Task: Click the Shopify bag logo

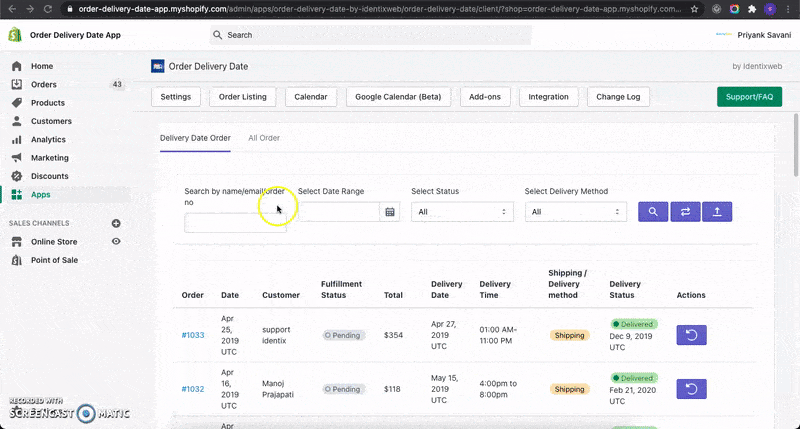Action: [x=15, y=35]
